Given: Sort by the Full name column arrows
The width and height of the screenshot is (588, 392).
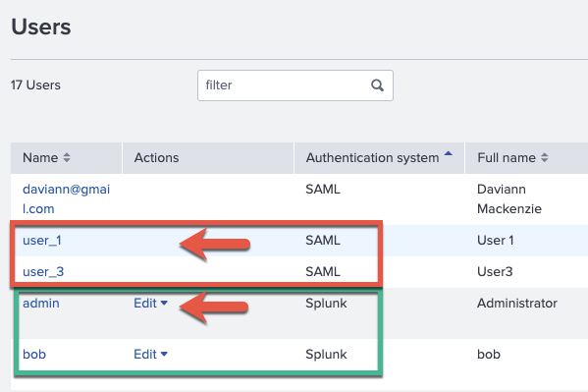Looking at the screenshot, I should [545, 157].
